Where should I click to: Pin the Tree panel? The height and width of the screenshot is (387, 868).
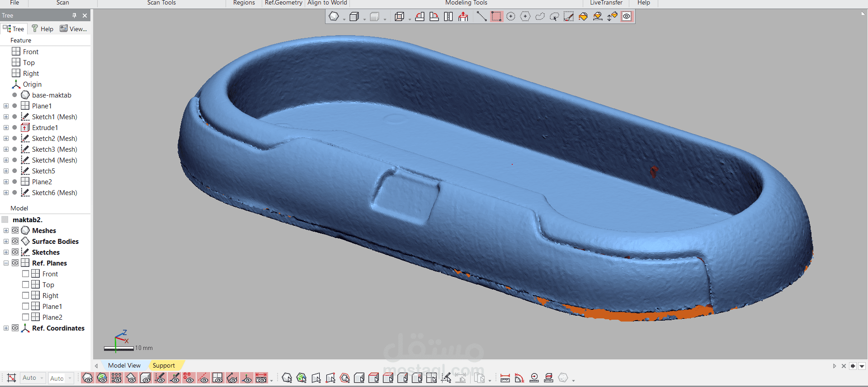pyautogui.click(x=75, y=15)
